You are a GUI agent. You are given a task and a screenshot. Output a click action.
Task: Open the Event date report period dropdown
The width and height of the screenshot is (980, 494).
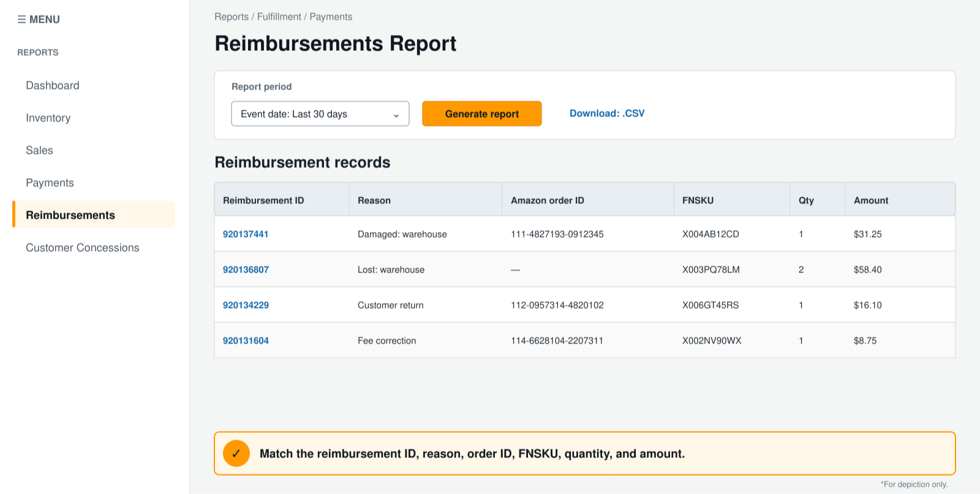[x=320, y=114]
